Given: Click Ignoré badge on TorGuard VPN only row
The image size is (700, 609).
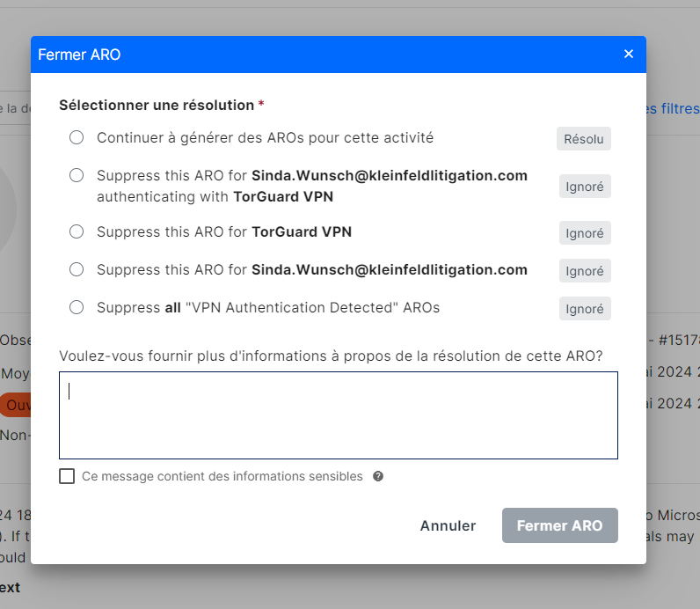Looking at the screenshot, I should click(585, 233).
